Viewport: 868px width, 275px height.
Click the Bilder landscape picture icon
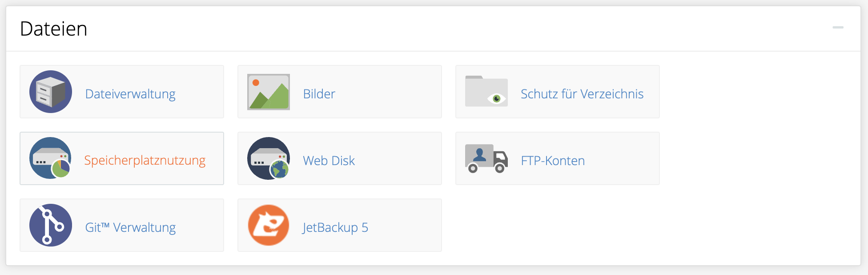click(269, 92)
